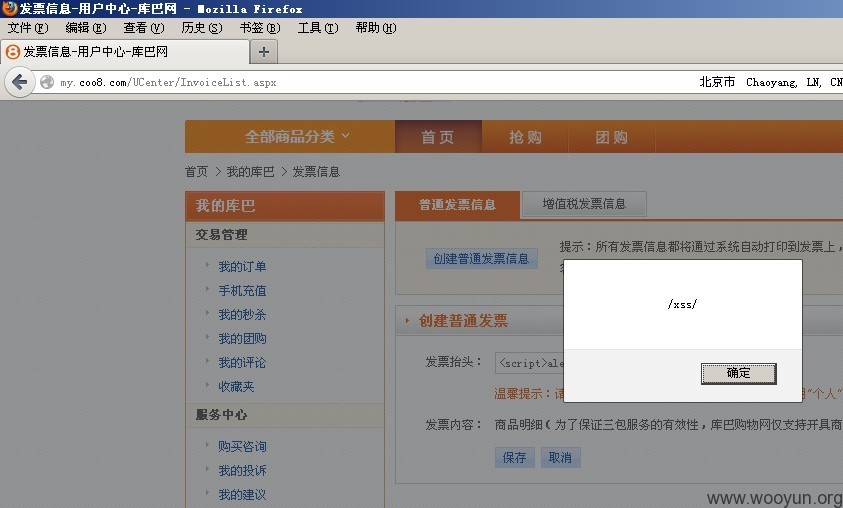Open 我的投诉 in sidebar

[x=242, y=470]
